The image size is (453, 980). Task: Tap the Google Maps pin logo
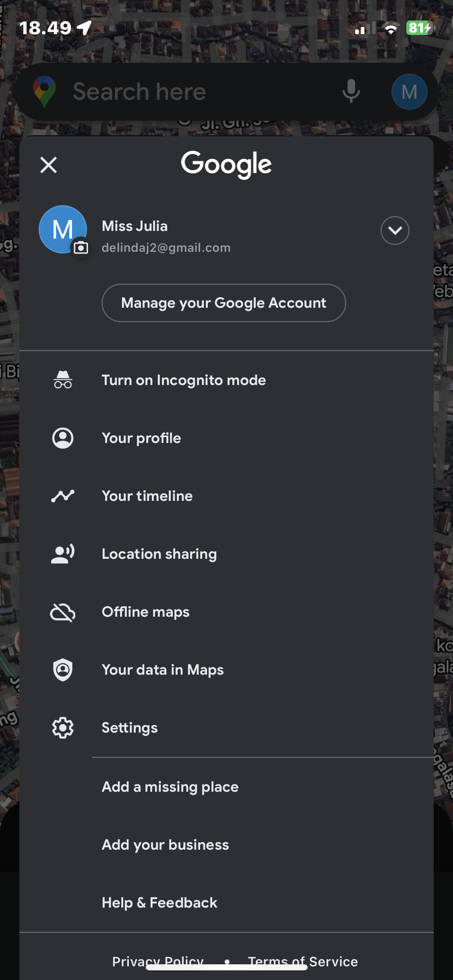(44, 91)
